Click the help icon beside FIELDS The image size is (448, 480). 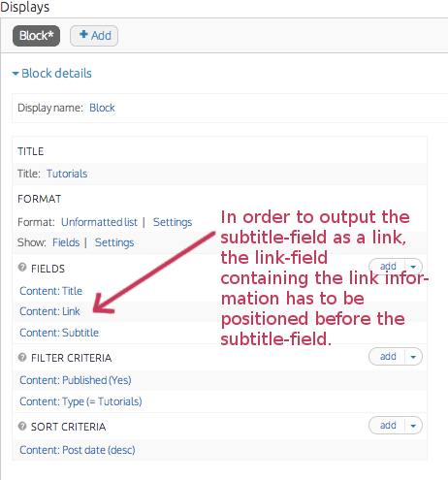(22, 268)
